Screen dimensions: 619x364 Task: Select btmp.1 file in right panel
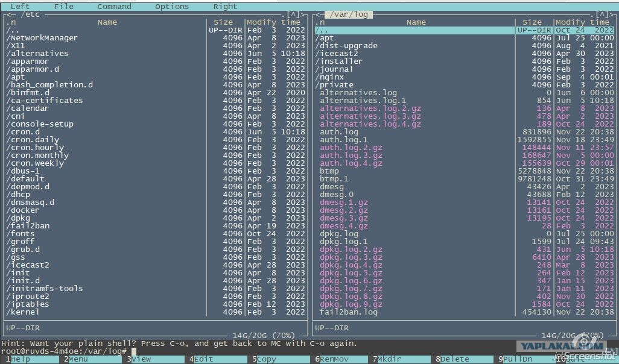coord(465,178)
